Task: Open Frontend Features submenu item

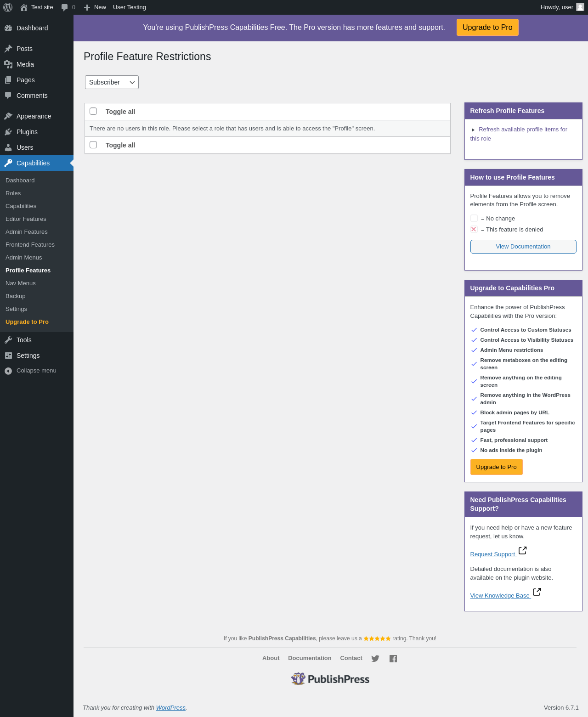Action: point(30,245)
